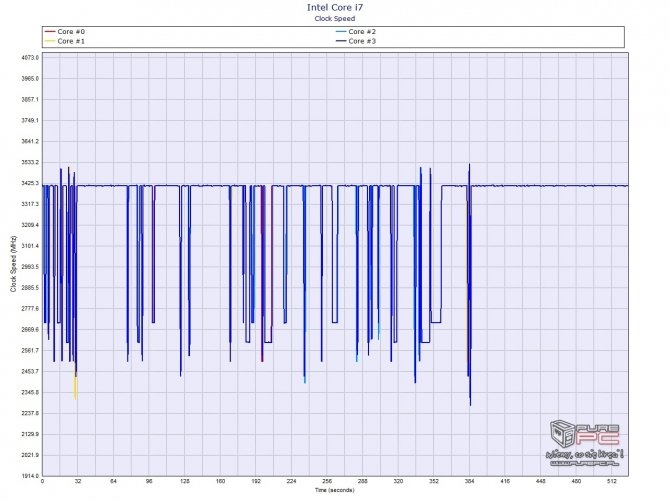Click the Core #2 legend entry
Screen dimensions: 670x502
356,32
